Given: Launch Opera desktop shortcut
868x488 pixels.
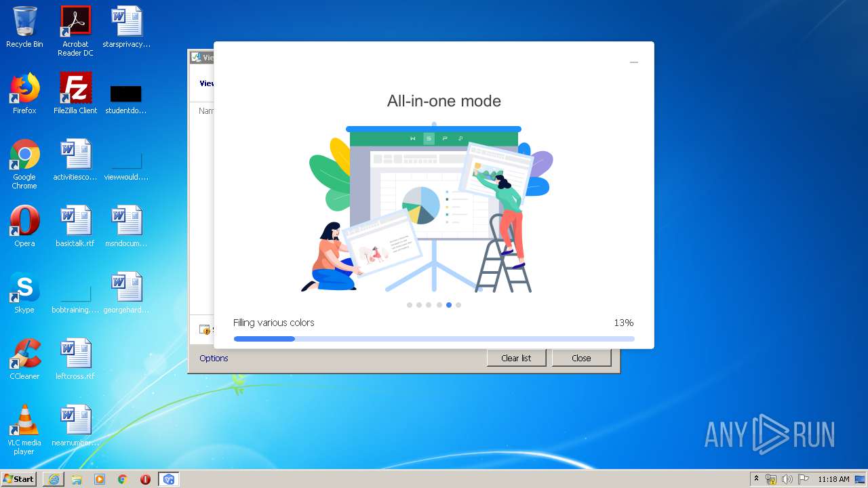Looking at the screenshot, I should pos(24,226).
